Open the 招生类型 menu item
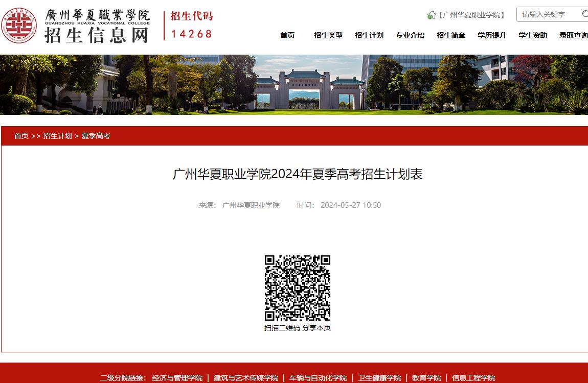This screenshot has width=588, height=383. tap(328, 35)
